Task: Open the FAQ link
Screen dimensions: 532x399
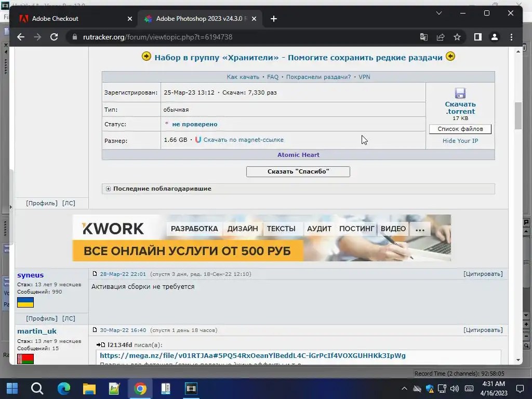Action: 272,77
